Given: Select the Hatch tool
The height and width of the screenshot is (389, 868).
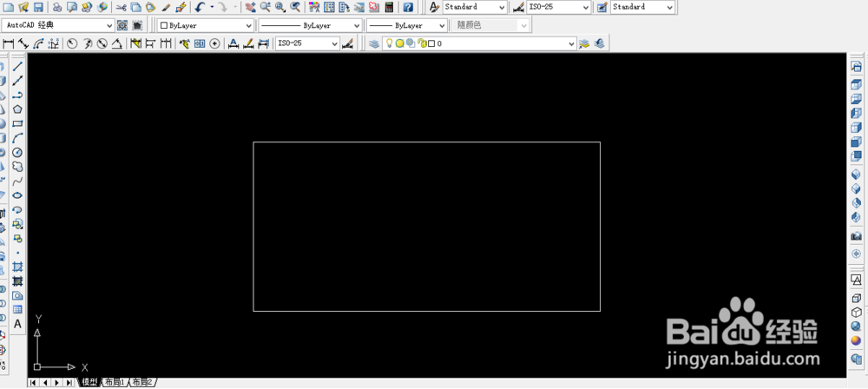Looking at the screenshot, I should point(17,267).
